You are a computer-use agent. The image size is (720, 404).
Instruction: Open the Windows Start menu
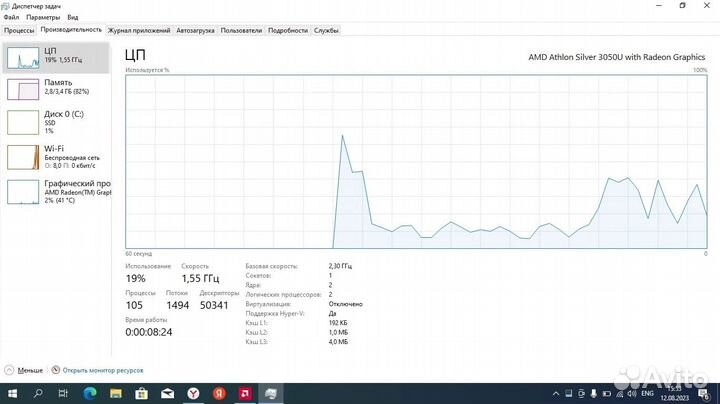12,393
